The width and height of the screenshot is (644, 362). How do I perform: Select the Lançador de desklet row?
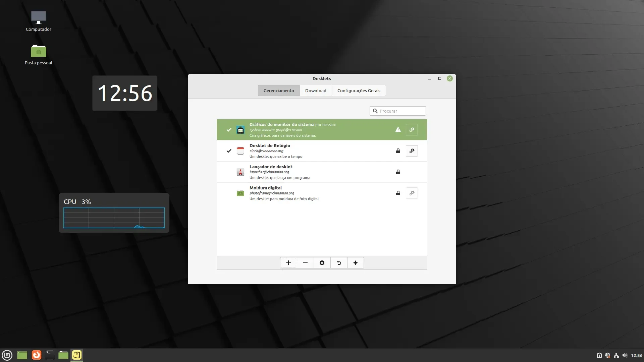[322, 172]
